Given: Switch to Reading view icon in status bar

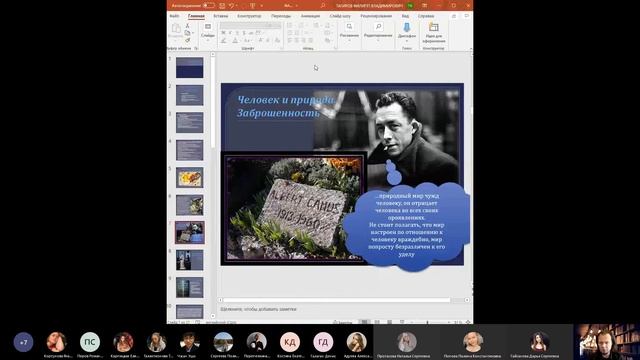Looking at the screenshot, I should (x=389, y=322).
